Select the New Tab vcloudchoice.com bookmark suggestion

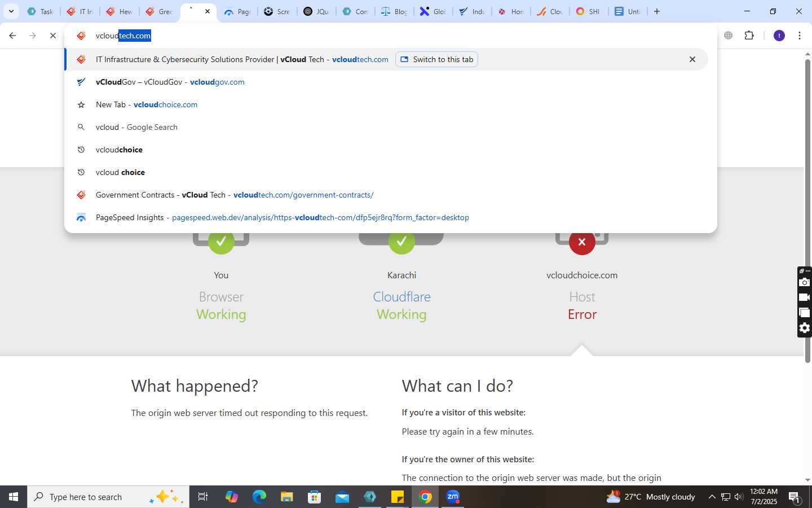386,104
